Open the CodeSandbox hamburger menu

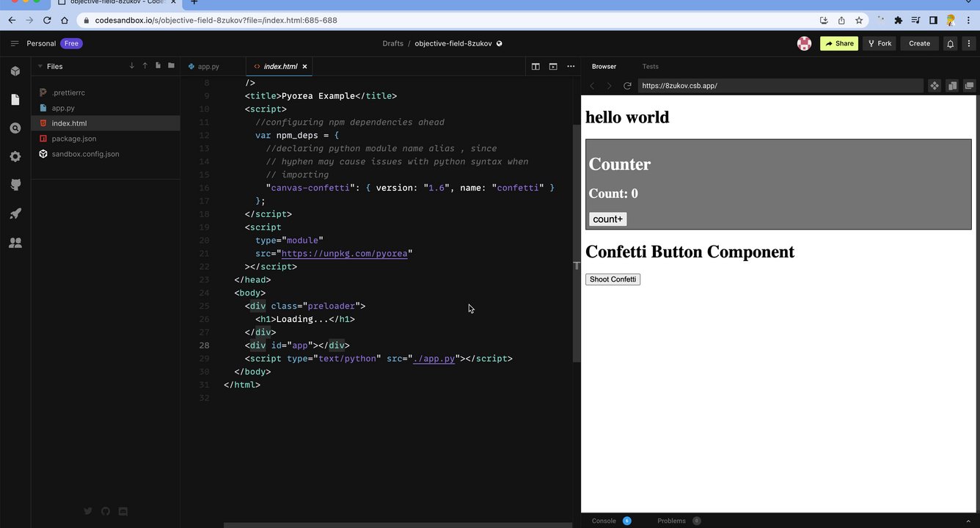coord(14,43)
